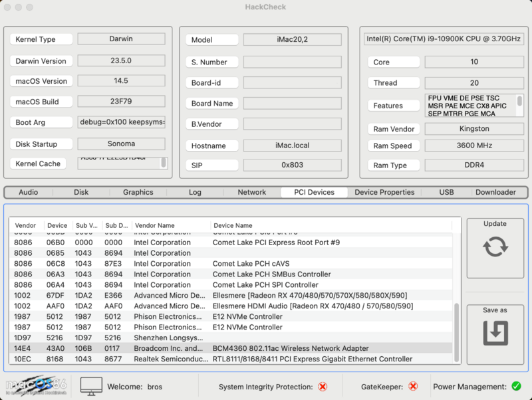Switch to the USB tab
The height and width of the screenshot is (400, 532).
pos(446,192)
